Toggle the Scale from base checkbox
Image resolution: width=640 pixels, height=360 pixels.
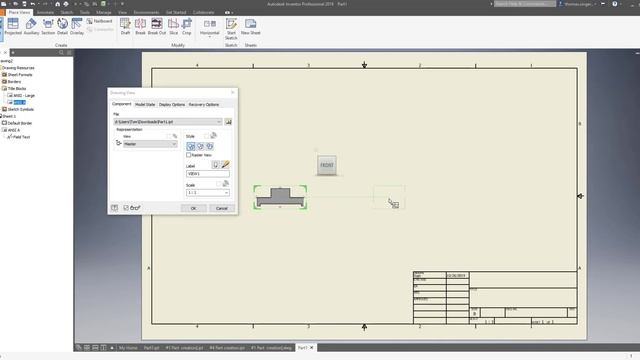218,184
